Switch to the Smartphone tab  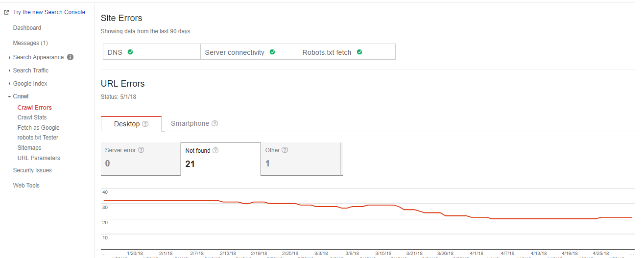(190, 123)
